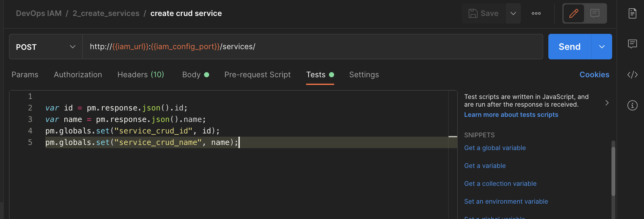This screenshot has width=644, height=219.
Task: Open the POST method dropdown
Action: coord(46,47)
